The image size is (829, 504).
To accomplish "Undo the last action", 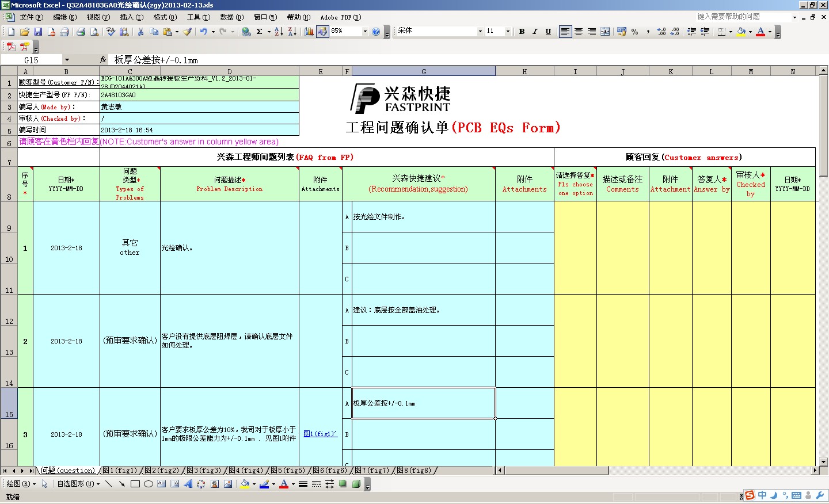I will coord(204,32).
